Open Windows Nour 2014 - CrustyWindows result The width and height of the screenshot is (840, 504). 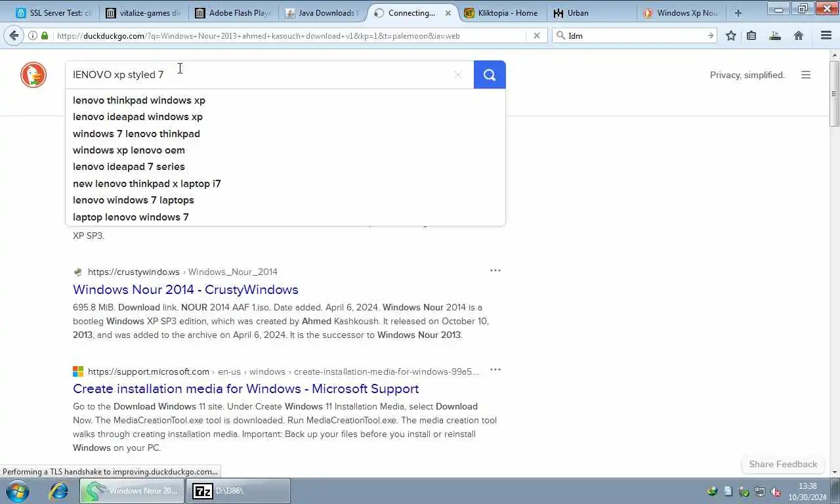click(x=186, y=289)
